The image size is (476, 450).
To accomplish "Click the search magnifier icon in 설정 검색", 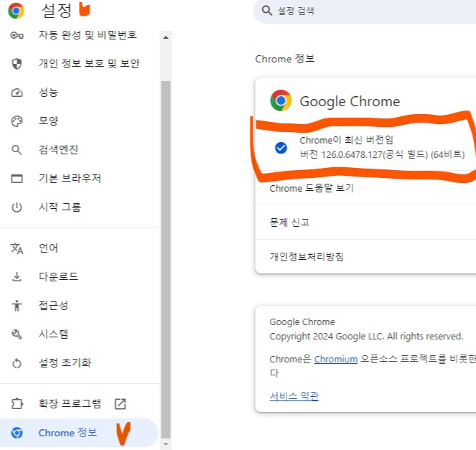I will coord(267,11).
